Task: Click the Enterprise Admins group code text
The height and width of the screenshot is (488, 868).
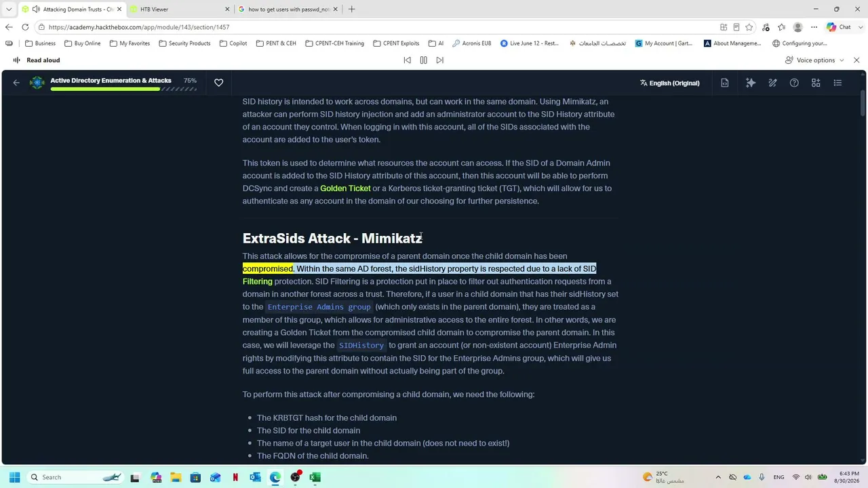Action: pyautogui.click(x=319, y=307)
